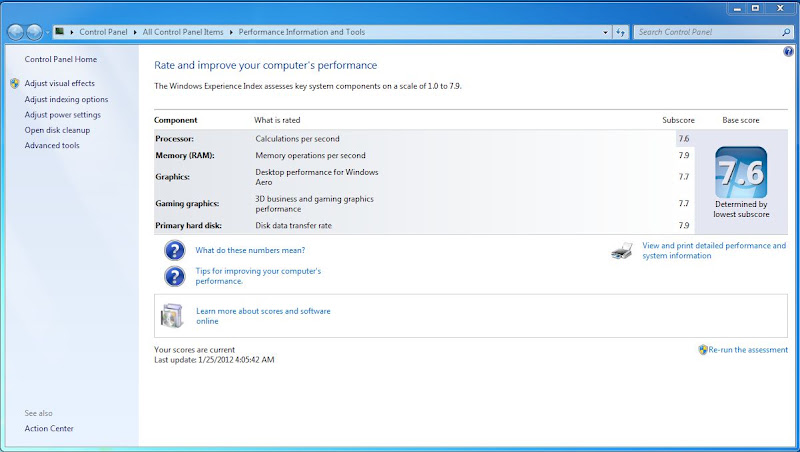Click the question icon beside 'What do these numbers mean?'
Screen dimensions: 800x452
tap(174, 250)
